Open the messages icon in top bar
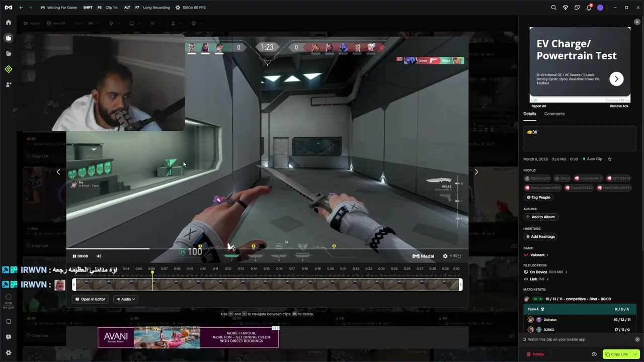The height and width of the screenshot is (362, 644). coord(577,8)
